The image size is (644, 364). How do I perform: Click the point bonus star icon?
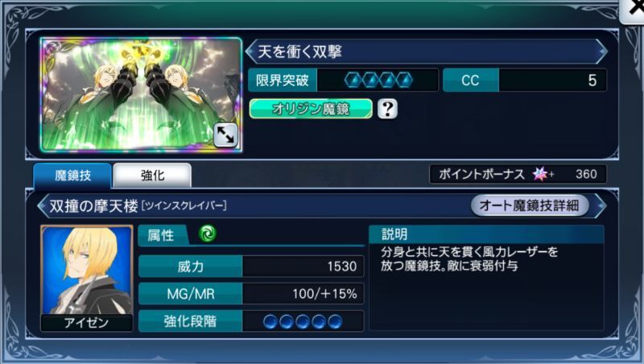[x=540, y=174]
